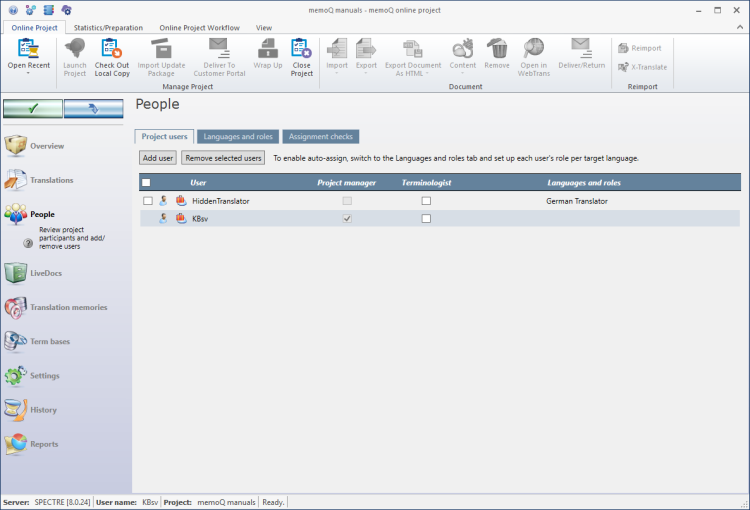Viewport: 750px width, 510px height.
Task: Go to Translations in the sidebar
Action: tap(51, 180)
